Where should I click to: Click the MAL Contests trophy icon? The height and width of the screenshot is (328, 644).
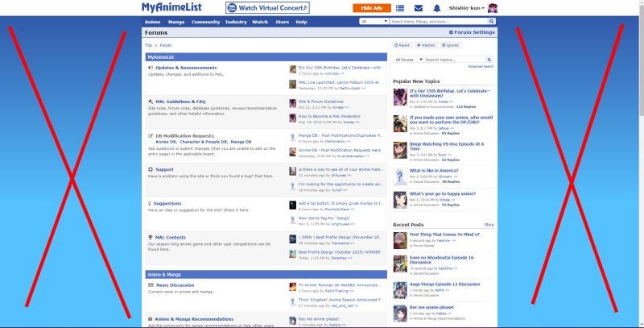[x=151, y=238]
